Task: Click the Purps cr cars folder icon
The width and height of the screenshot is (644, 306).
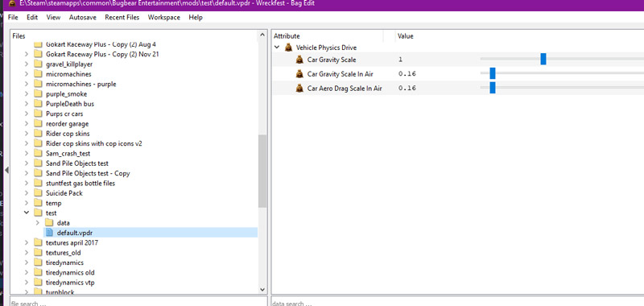Action: (38, 114)
